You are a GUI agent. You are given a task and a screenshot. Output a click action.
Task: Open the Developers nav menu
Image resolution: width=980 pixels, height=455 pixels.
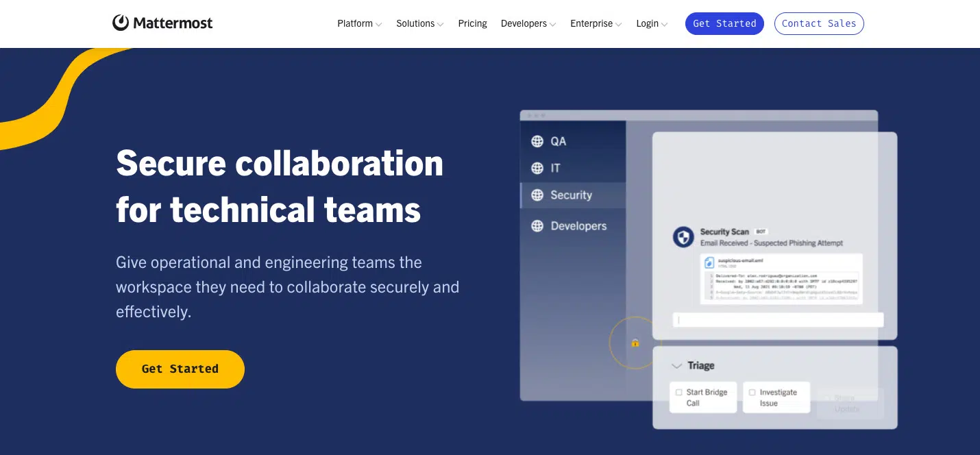tap(528, 23)
